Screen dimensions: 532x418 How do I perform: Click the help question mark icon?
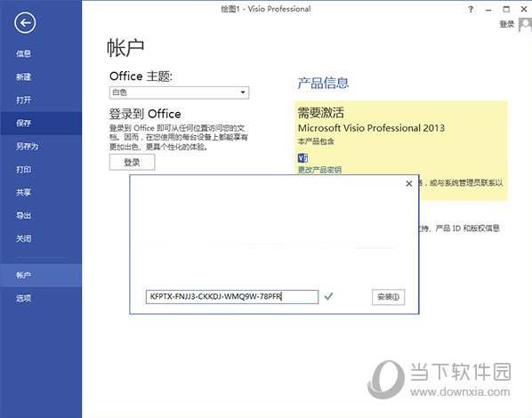point(471,10)
